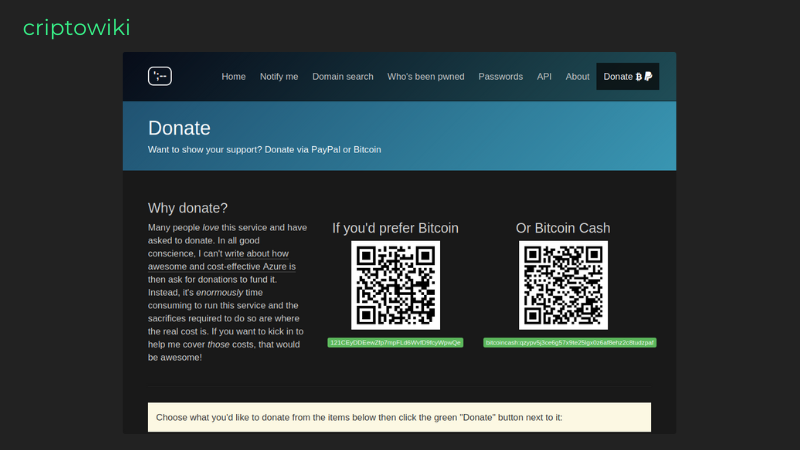Open the About page
This screenshot has width=800, height=450.
pos(577,77)
